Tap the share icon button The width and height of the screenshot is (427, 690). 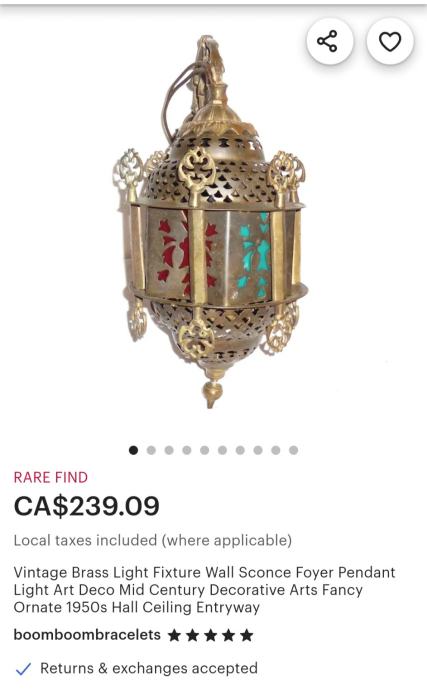(x=329, y=41)
